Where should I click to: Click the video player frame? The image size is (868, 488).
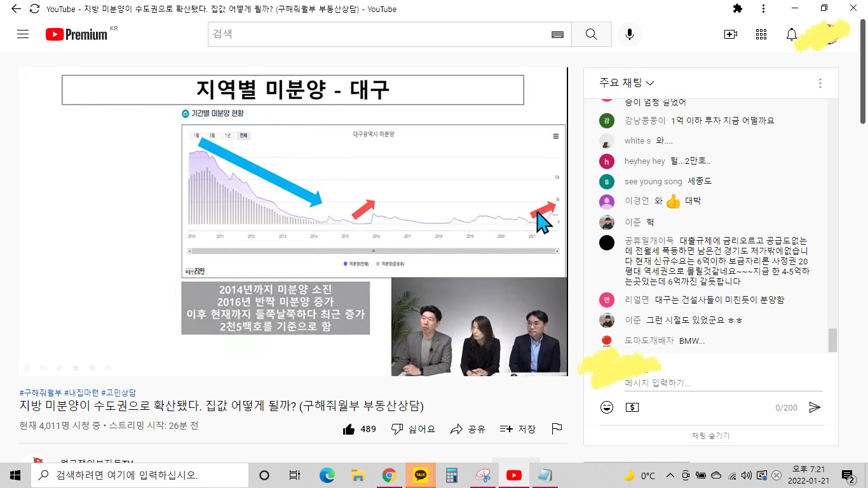tap(293, 222)
